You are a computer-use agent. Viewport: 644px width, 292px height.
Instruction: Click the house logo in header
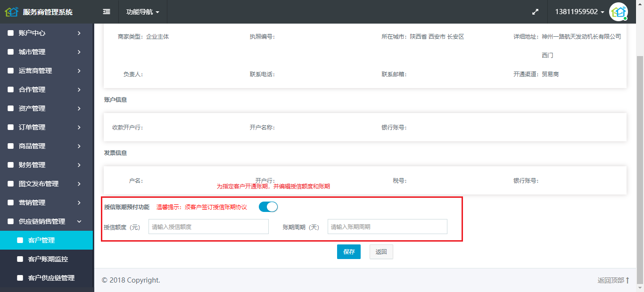11,12
